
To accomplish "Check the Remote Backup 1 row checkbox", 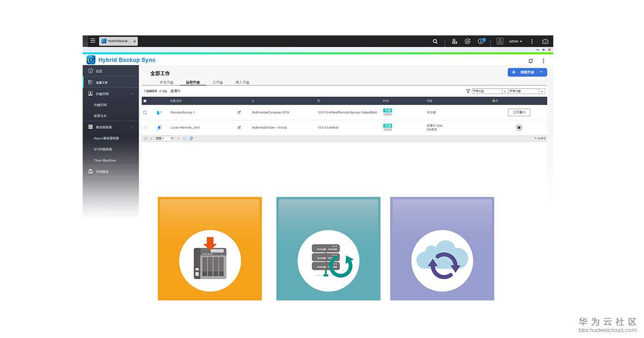I will tap(145, 113).
